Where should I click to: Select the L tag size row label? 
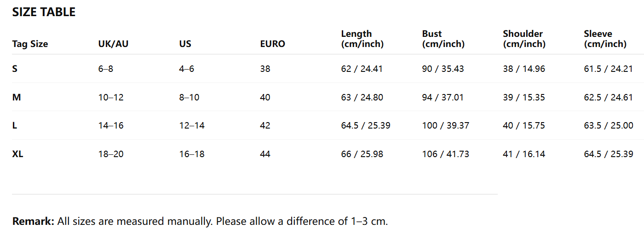pyautogui.click(x=15, y=126)
